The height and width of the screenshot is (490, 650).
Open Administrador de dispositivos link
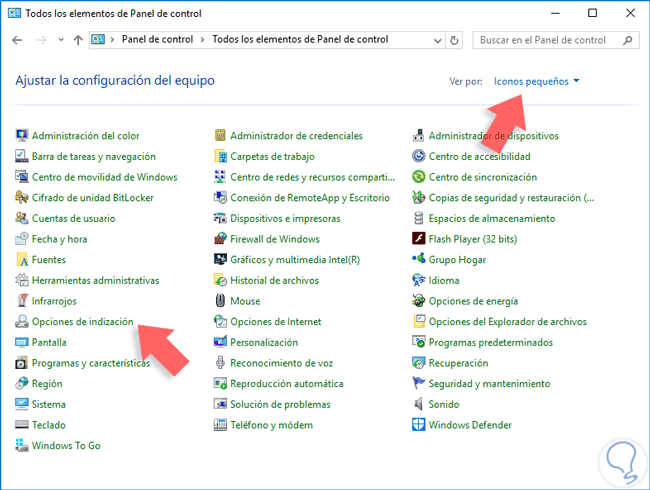pyautogui.click(x=493, y=136)
